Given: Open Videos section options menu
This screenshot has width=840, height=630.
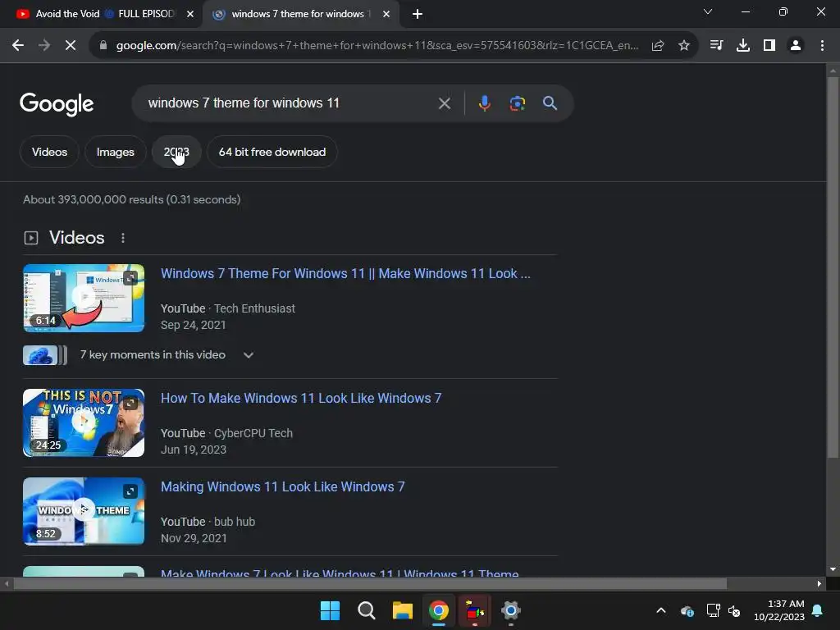Looking at the screenshot, I should (x=123, y=238).
